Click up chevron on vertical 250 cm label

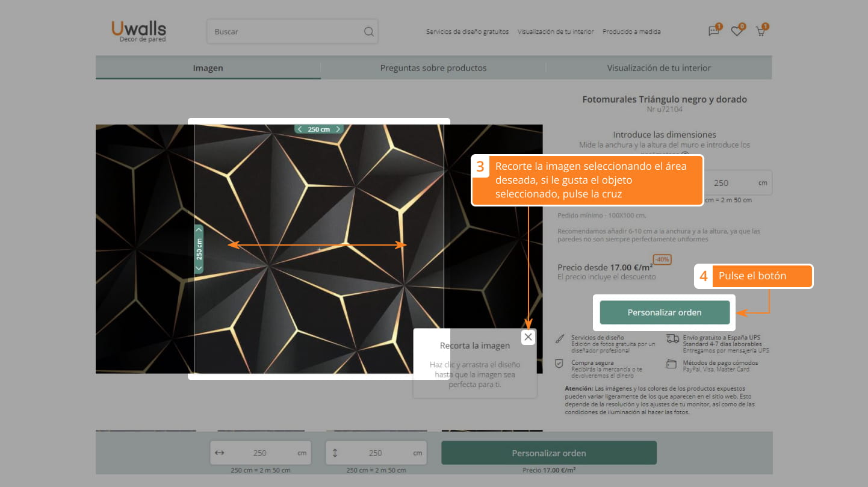tap(199, 230)
